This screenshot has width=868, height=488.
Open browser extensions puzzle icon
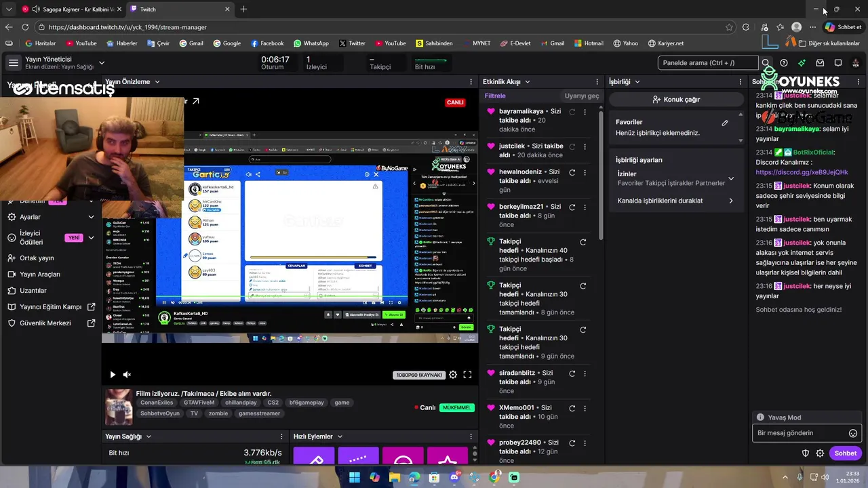tap(746, 27)
